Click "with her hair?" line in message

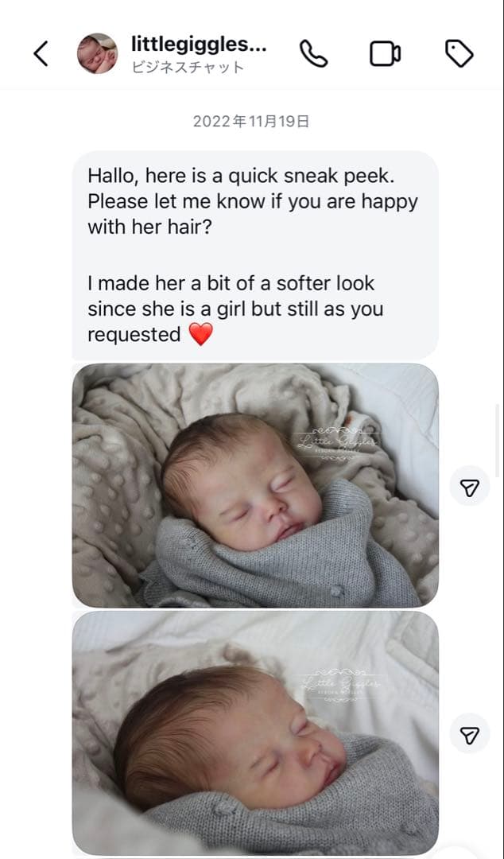click(151, 227)
